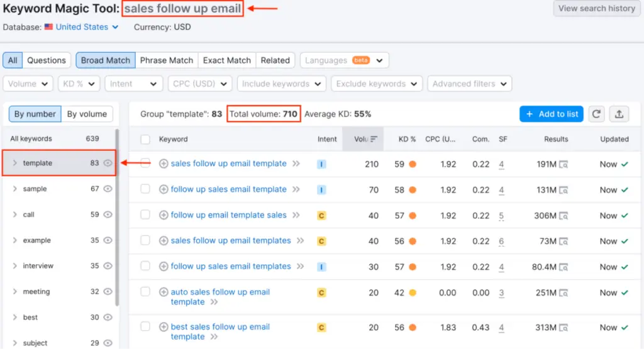The image size is (644, 349).
Task: Open the KD % filter dropdown
Action: point(79,84)
